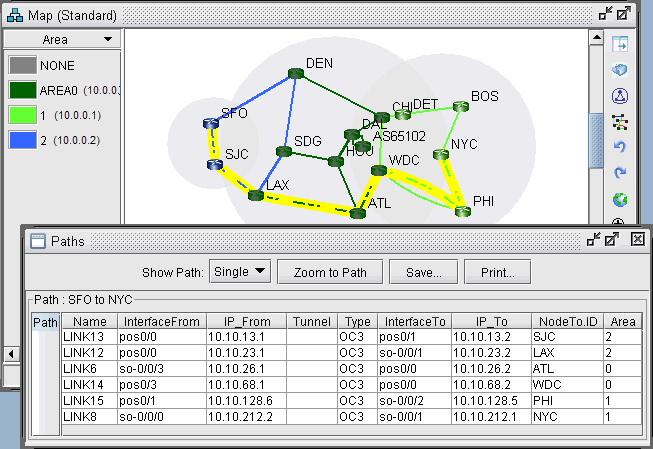Screen dimensions: 653x449
Task: Click the undo arrow in map toolbar
Action: coord(619,147)
